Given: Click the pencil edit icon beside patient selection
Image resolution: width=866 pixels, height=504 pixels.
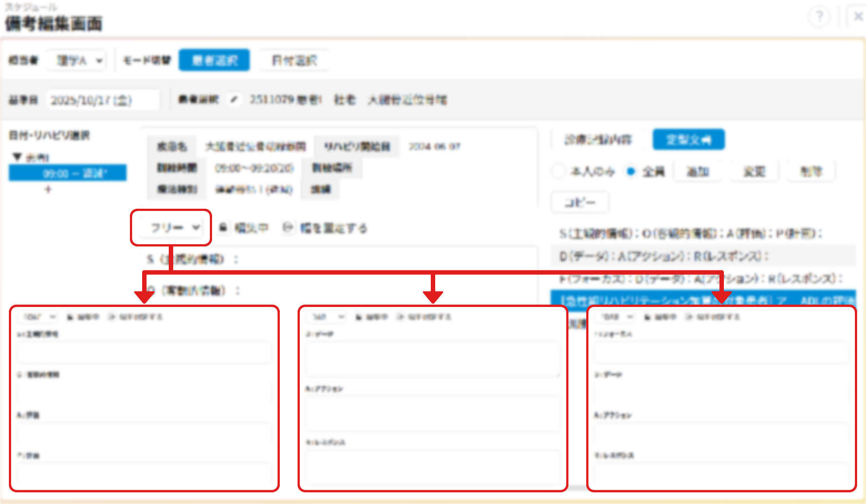Looking at the screenshot, I should (x=234, y=100).
